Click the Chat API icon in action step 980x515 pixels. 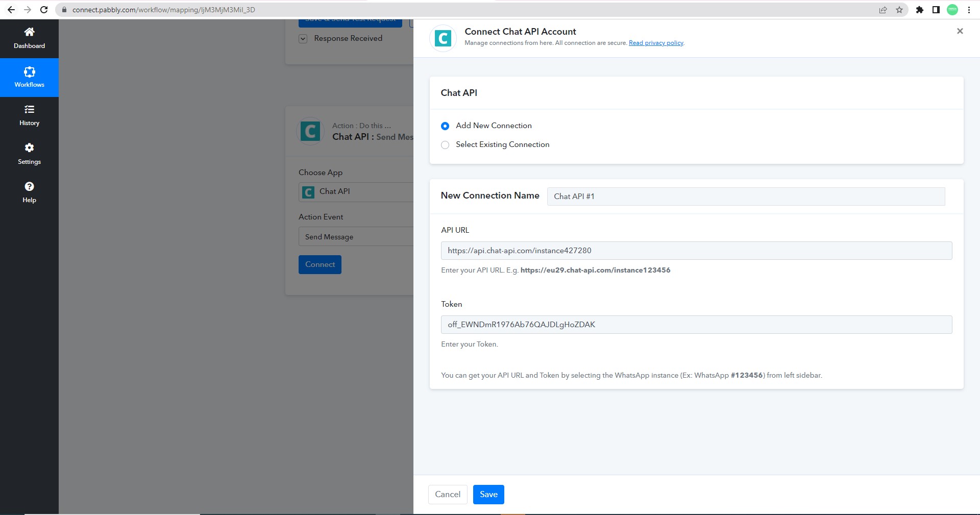(310, 132)
